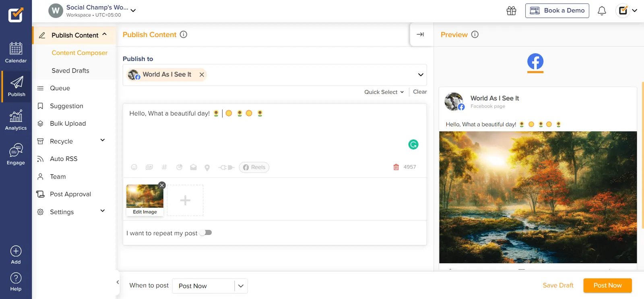Open the Post Approval page
The height and width of the screenshot is (299, 644).
[x=70, y=194]
